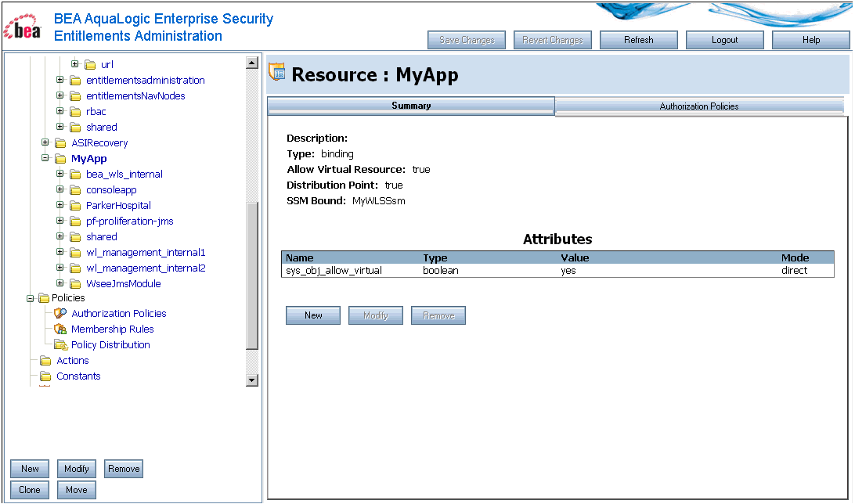
Task: Collapse the MyApp node
Action: click(45, 158)
